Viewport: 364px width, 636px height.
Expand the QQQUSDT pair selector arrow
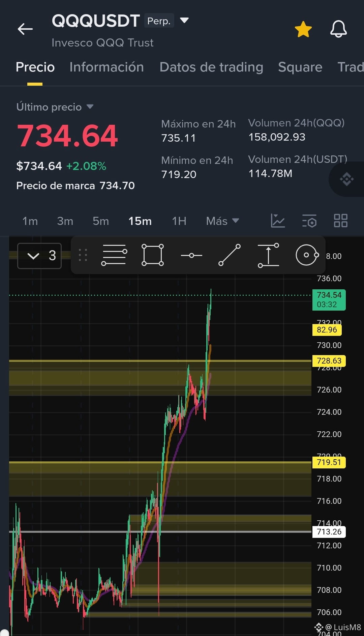pos(184,21)
